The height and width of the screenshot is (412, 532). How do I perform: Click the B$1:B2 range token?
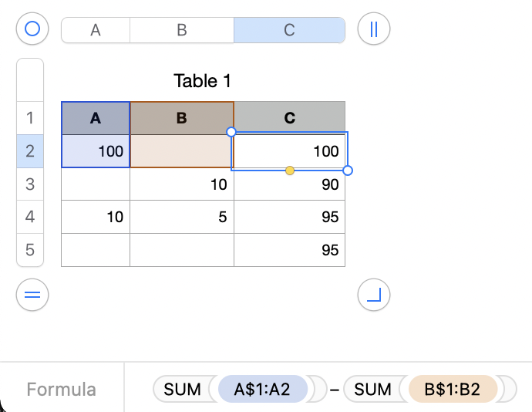[453, 390]
